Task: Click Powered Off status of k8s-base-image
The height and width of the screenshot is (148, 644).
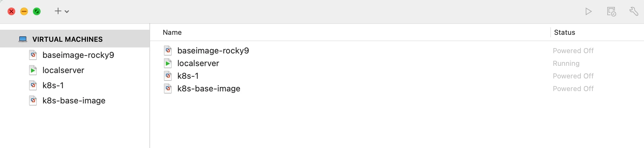Action: pos(573,89)
